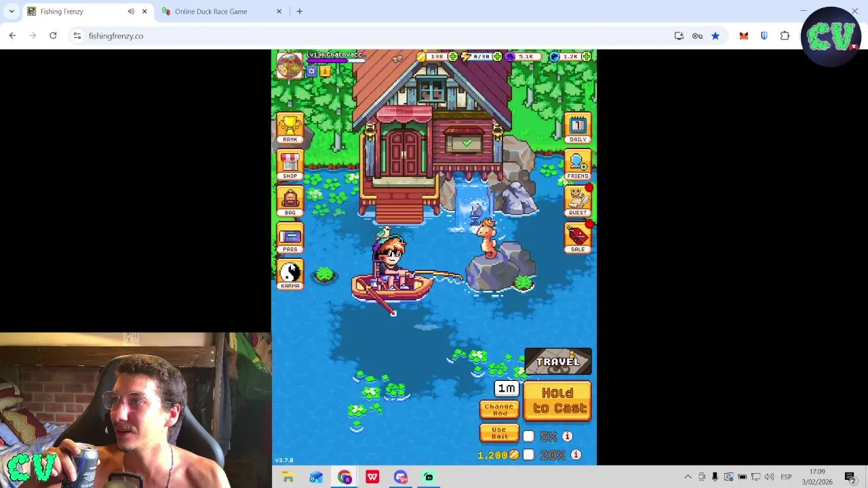Open the Quest icon

[x=578, y=201]
